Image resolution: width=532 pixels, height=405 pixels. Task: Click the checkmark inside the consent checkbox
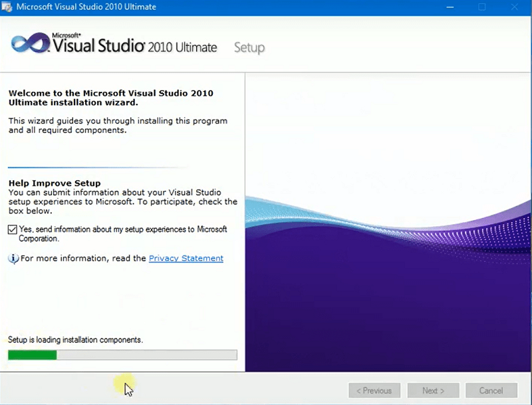[x=12, y=229]
